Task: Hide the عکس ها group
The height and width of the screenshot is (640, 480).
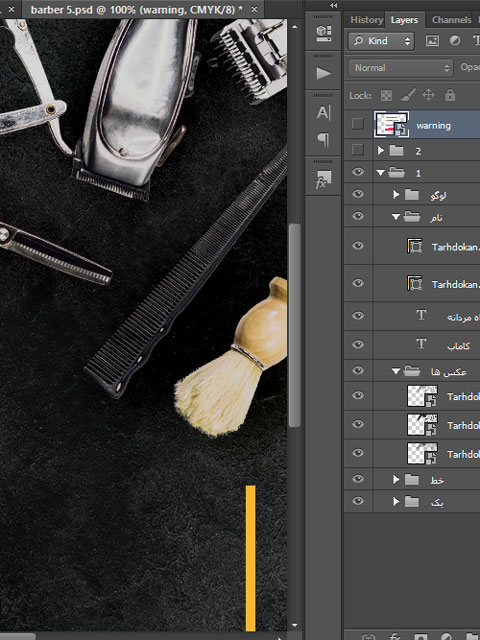Action: pyautogui.click(x=358, y=370)
